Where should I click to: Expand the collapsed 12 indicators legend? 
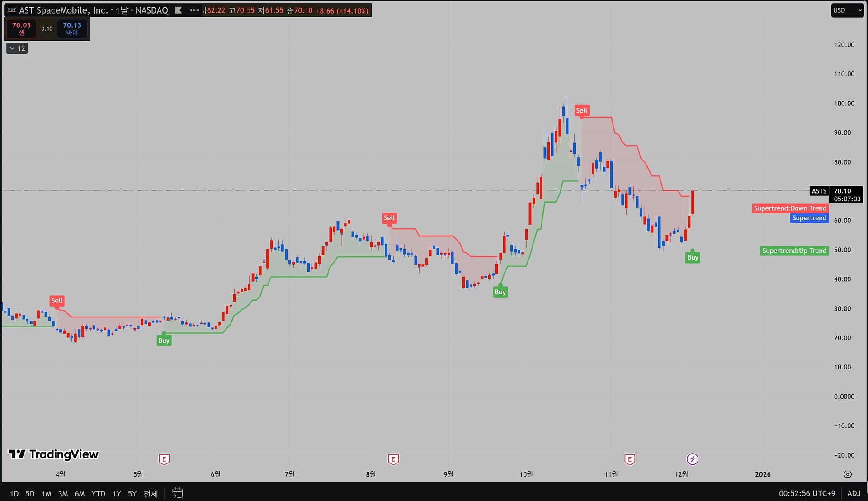pos(17,48)
